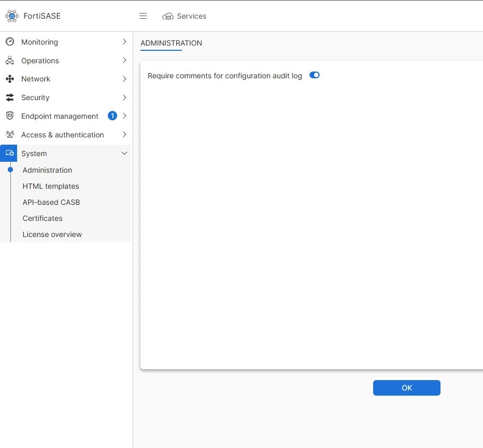Expand the Endpoint management chevron
483x448 pixels.
pos(124,116)
